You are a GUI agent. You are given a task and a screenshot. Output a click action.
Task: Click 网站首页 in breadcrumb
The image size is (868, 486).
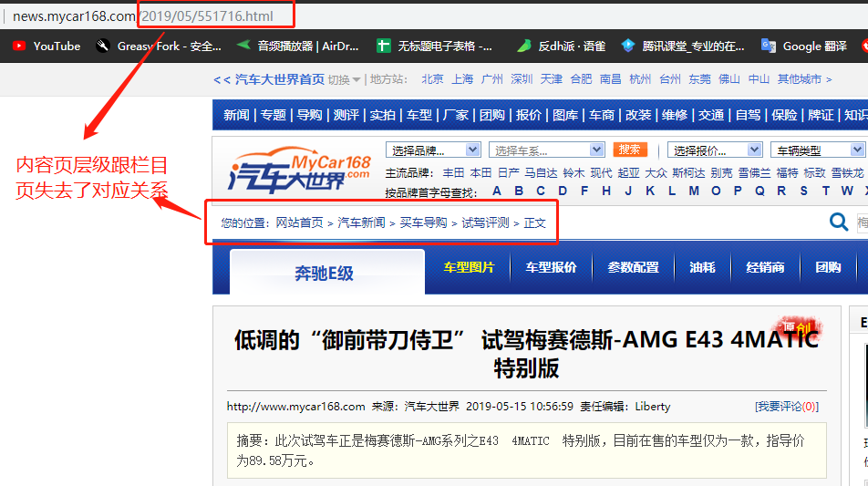pos(299,222)
